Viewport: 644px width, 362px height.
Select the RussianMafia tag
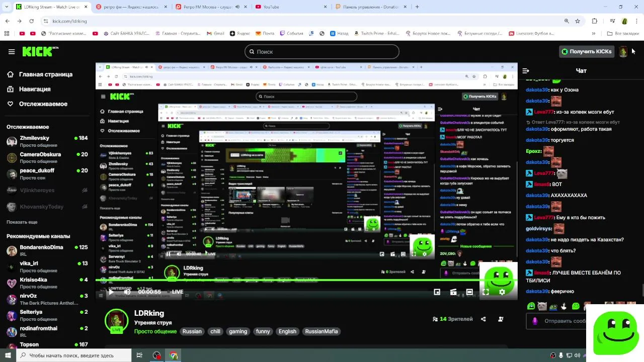pos(321,331)
